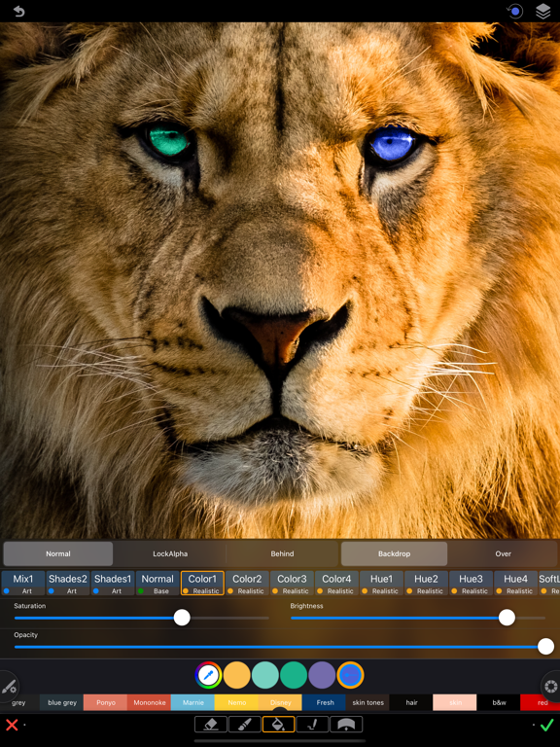Screen dimensions: 560x747
Task: Choose the Hue4 Realistic blend mode
Action: (515, 584)
